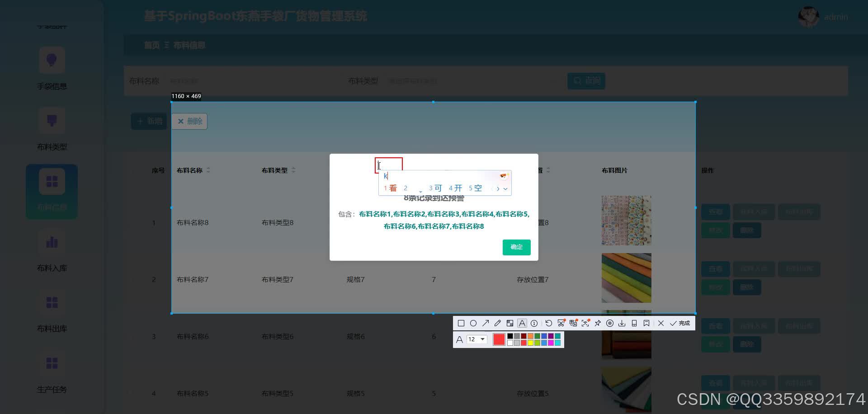
Task: Expand the pinyin candidate list chevron
Action: [x=505, y=188]
